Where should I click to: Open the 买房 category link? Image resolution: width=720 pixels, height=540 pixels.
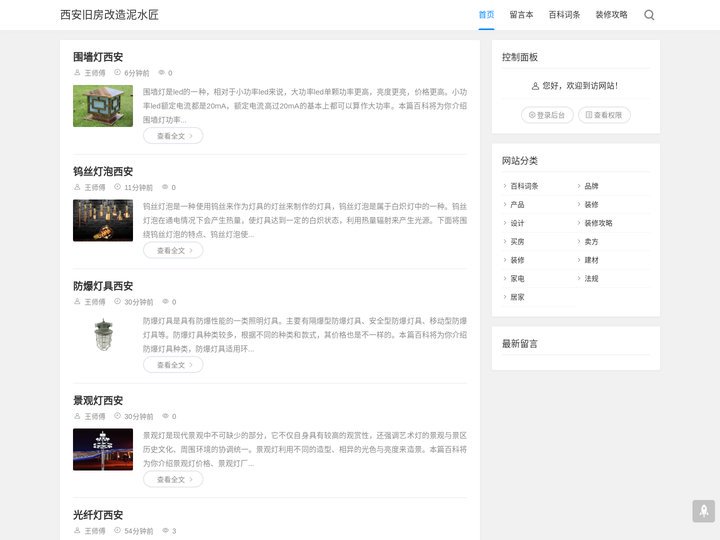coord(518,242)
